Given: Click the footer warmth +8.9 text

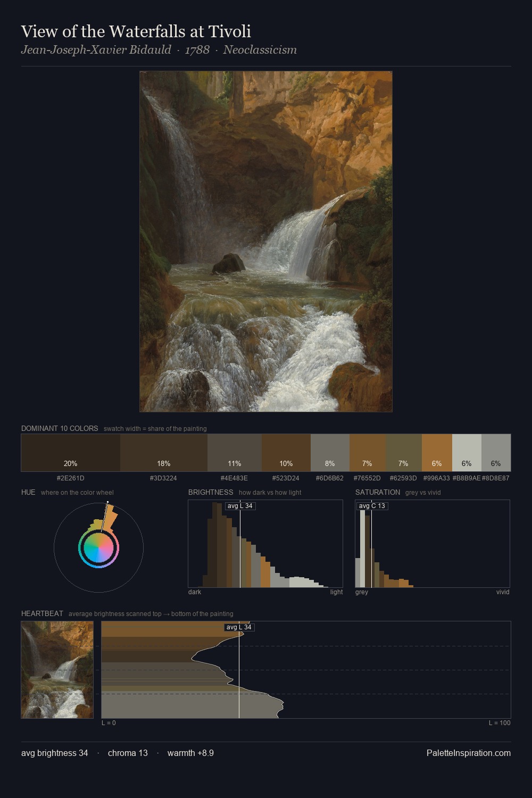Looking at the screenshot, I should click(190, 753).
